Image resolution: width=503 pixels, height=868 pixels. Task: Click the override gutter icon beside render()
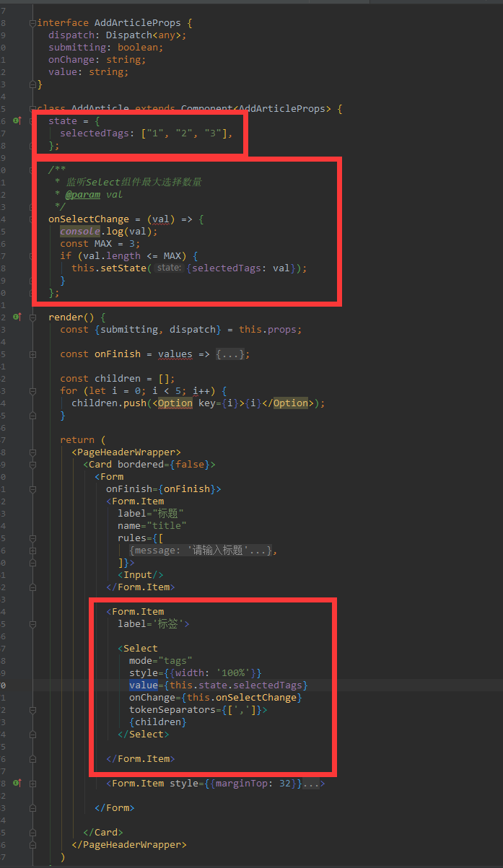point(17,317)
